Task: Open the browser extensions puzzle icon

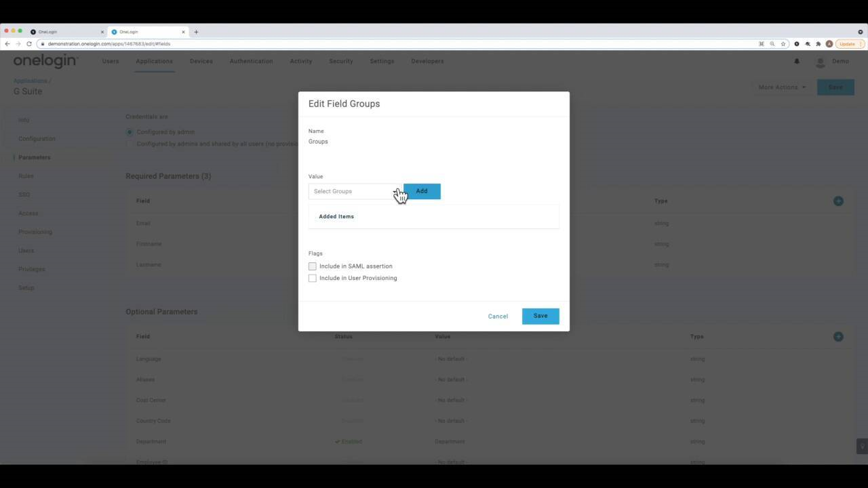Action: pos(818,43)
